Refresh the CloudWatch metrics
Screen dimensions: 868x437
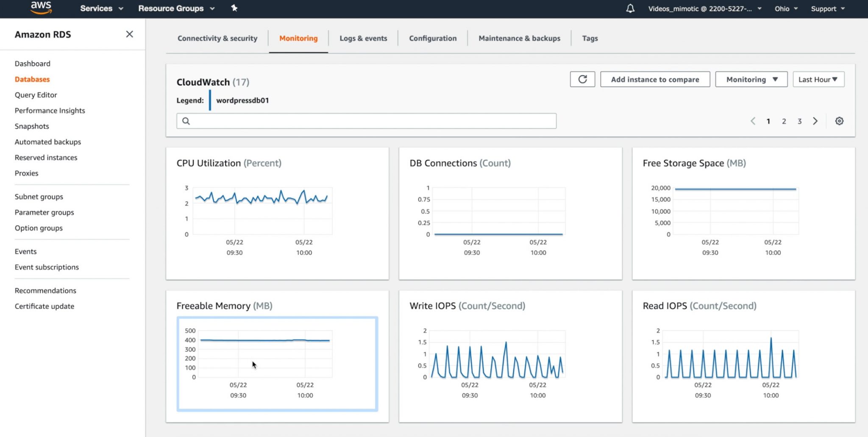click(582, 79)
